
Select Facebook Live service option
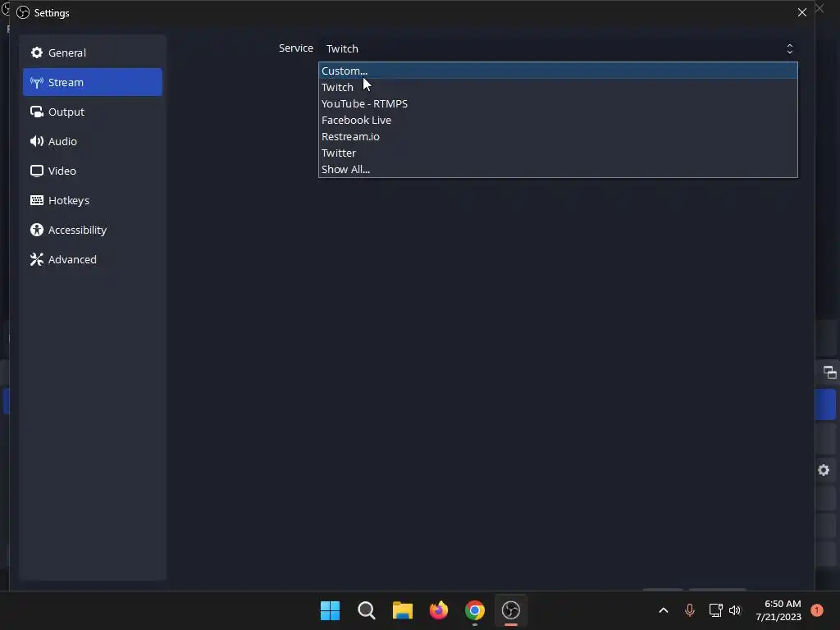coord(558,120)
